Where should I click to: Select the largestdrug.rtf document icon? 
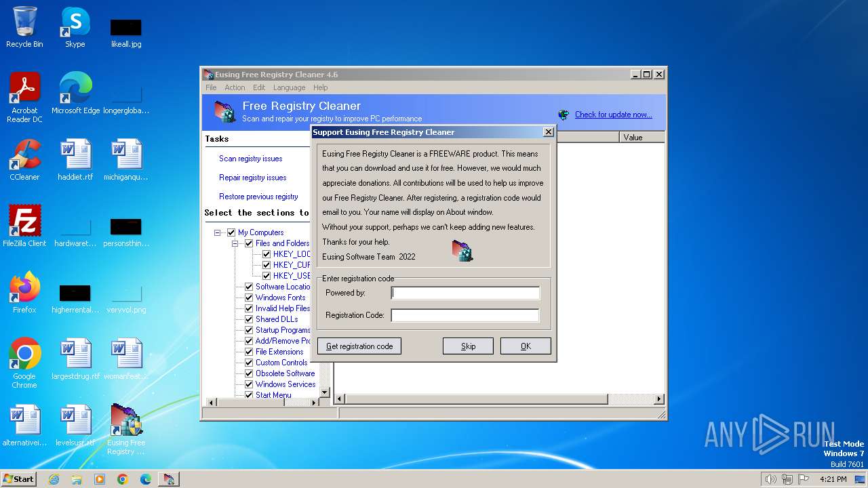tap(75, 359)
